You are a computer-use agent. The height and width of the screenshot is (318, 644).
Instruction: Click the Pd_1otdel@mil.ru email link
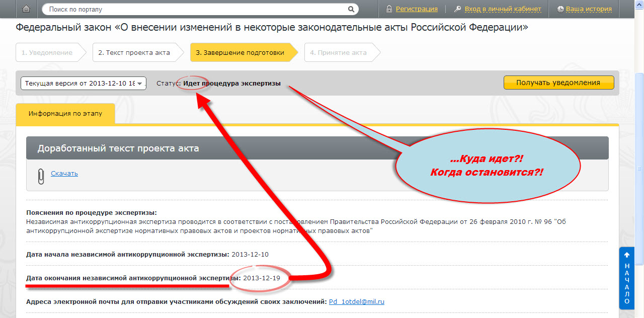pos(356,302)
